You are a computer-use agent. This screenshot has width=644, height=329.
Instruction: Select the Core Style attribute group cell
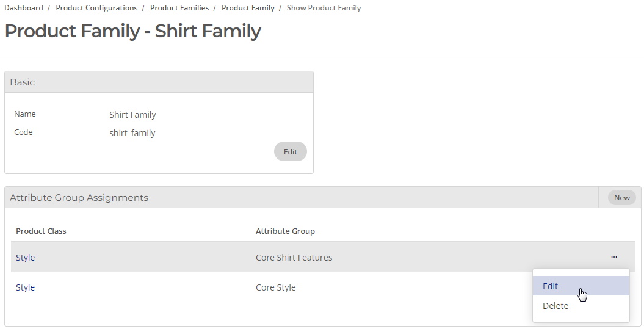275,287
